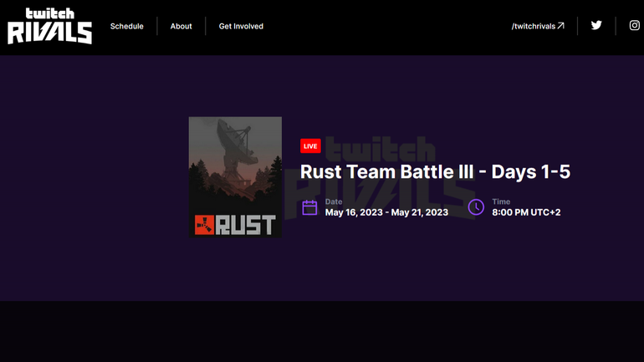Image resolution: width=644 pixels, height=362 pixels.
Task: Open the About page
Action: click(181, 26)
